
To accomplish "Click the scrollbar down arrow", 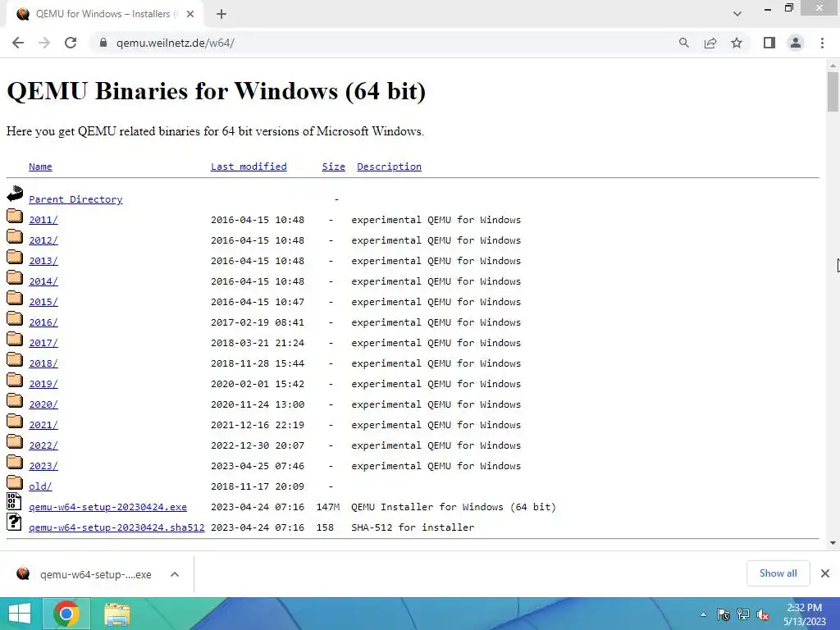I will pos(833,543).
